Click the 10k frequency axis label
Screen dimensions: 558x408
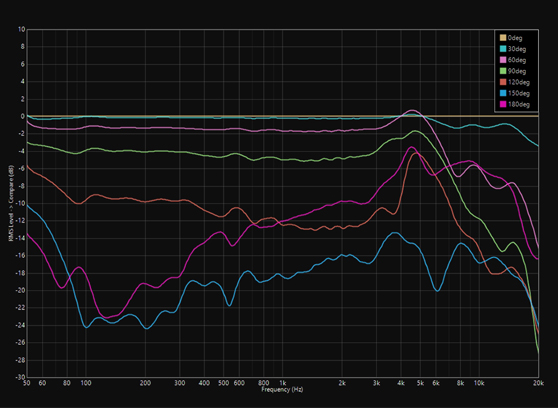479,383
